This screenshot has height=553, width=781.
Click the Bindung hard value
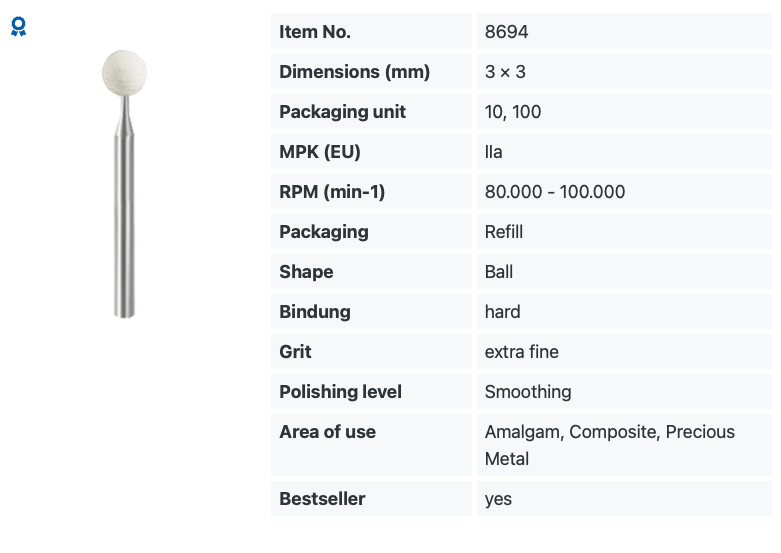[x=502, y=312]
